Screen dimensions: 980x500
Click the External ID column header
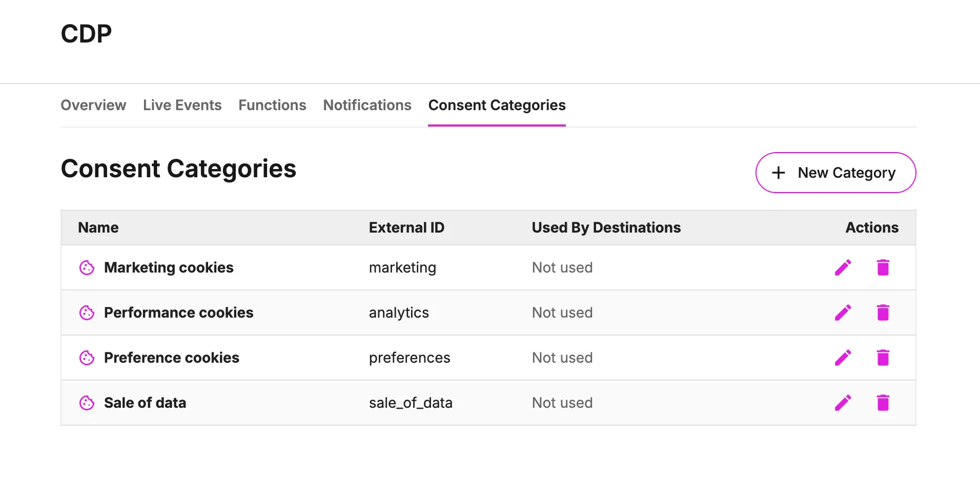tap(406, 227)
